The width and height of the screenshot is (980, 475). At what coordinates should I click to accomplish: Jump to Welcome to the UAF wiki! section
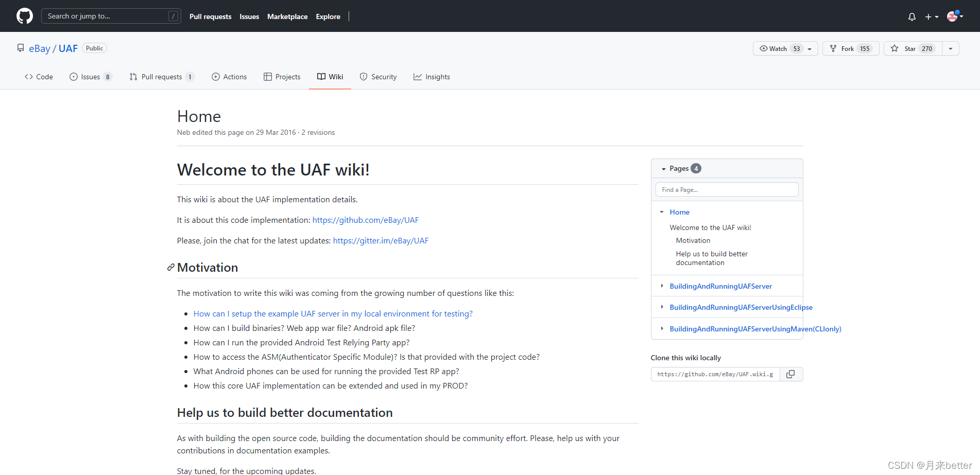710,227
